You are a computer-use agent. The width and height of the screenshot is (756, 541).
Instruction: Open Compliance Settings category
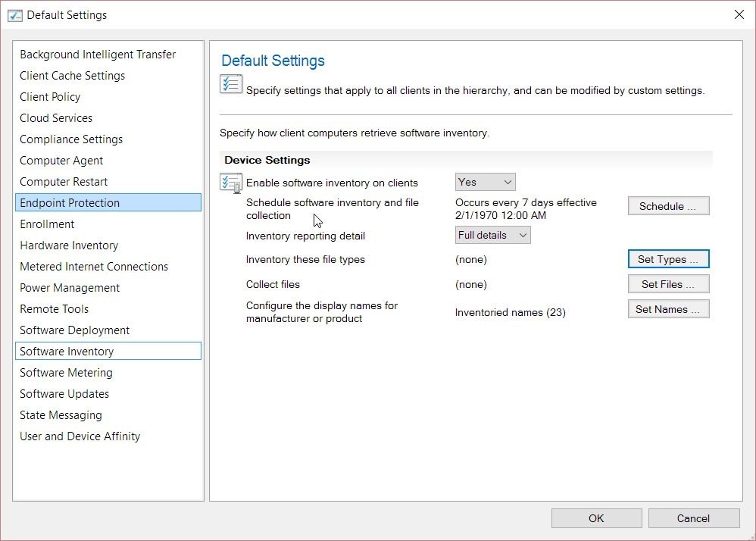(108, 139)
